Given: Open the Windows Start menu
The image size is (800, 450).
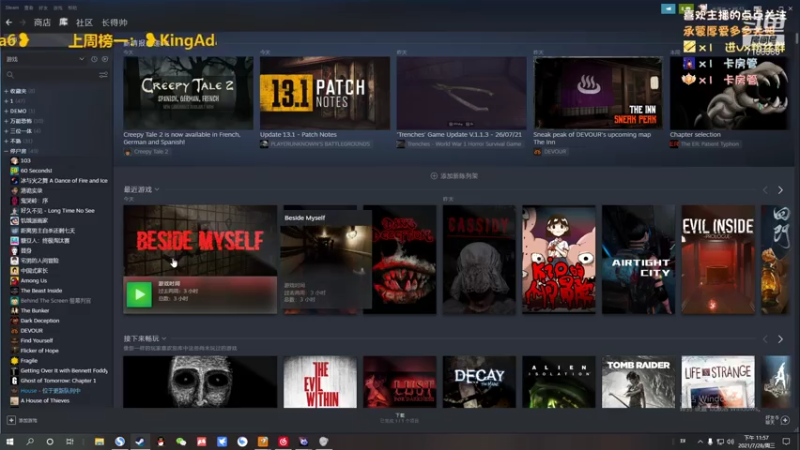Looking at the screenshot, I should [9, 441].
